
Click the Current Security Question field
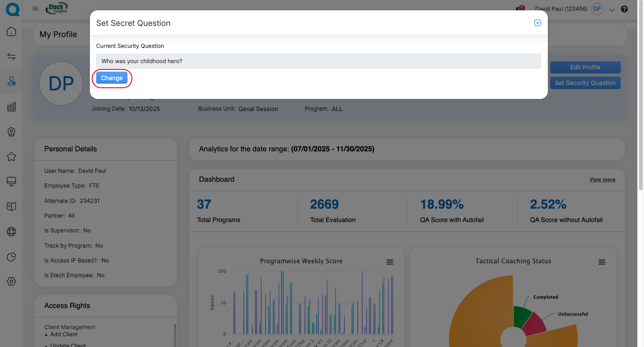click(x=318, y=61)
